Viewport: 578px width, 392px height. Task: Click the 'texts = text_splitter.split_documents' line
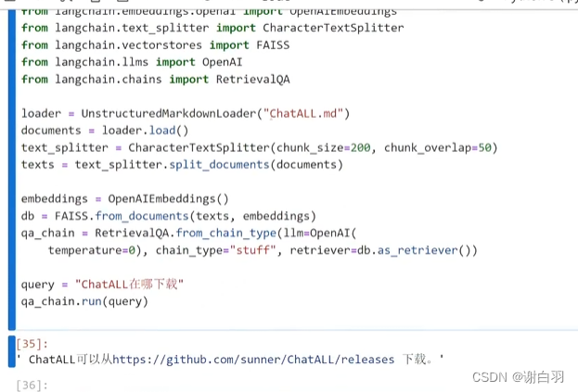182,165
